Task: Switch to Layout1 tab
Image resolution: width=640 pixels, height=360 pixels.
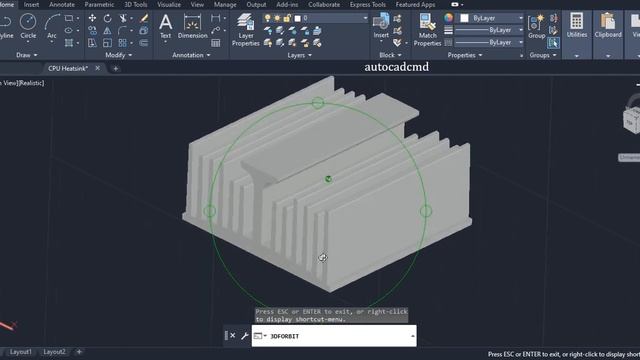Action: [20, 351]
